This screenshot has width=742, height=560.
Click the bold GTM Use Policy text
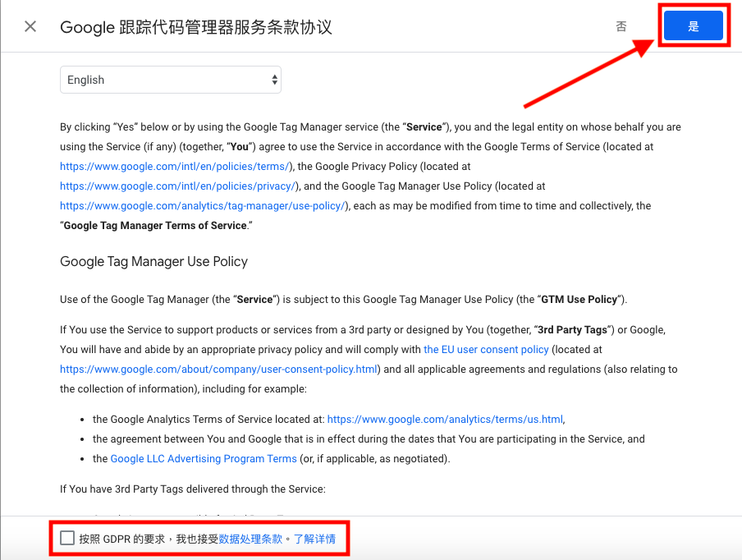[x=579, y=300]
